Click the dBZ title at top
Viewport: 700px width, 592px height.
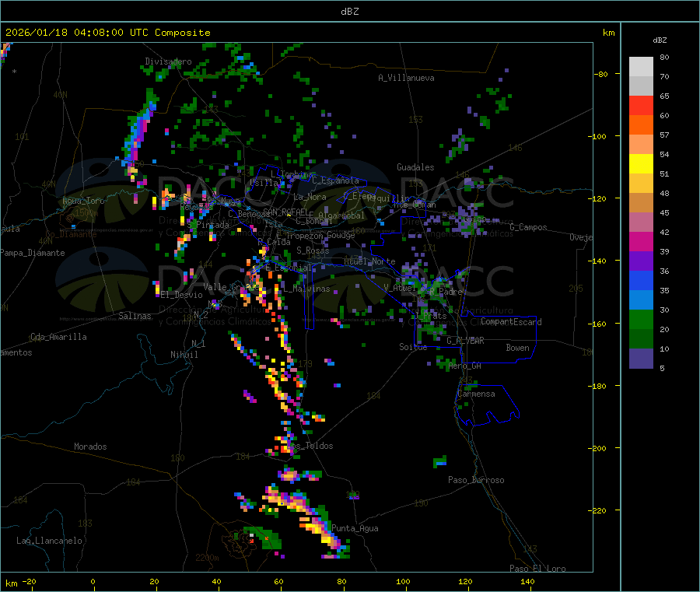click(x=349, y=12)
